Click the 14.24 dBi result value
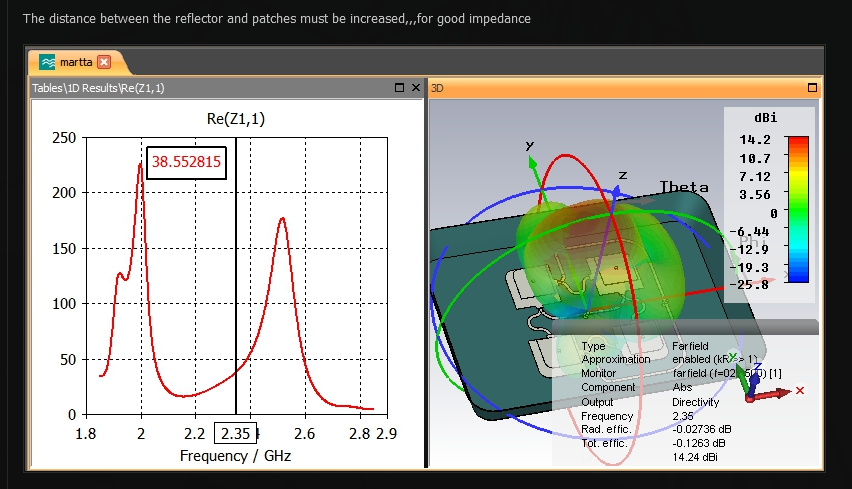Image resolution: width=852 pixels, height=489 pixels. [x=694, y=457]
